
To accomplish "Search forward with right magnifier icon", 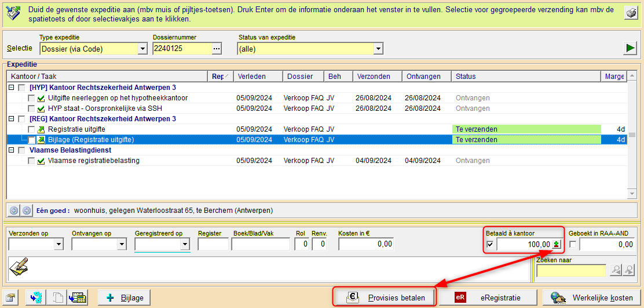I will (628, 270).
